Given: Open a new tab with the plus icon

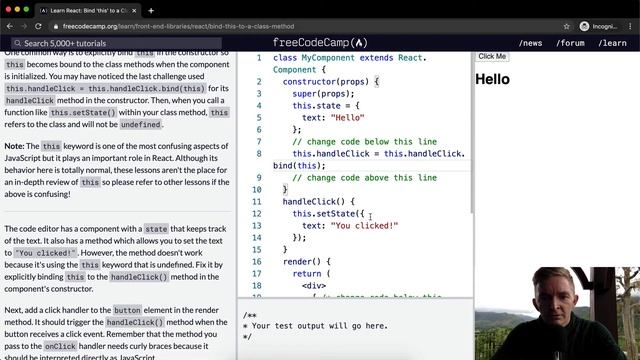Looking at the screenshot, I should [x=151, y=11].
